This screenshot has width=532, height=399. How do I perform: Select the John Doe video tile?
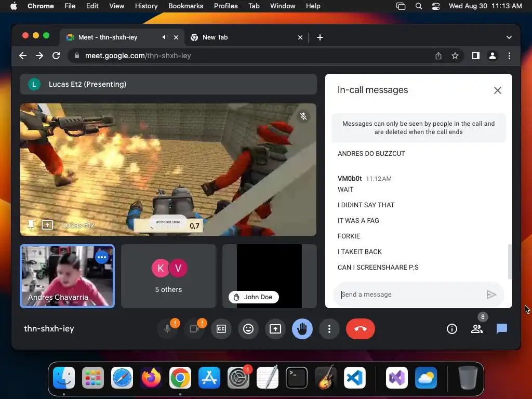[270, 276]
